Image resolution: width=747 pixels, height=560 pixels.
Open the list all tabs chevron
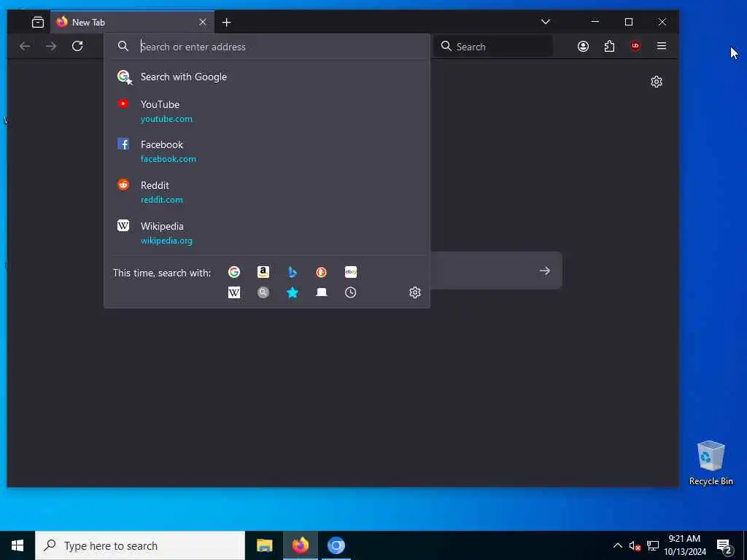point(546,22)
